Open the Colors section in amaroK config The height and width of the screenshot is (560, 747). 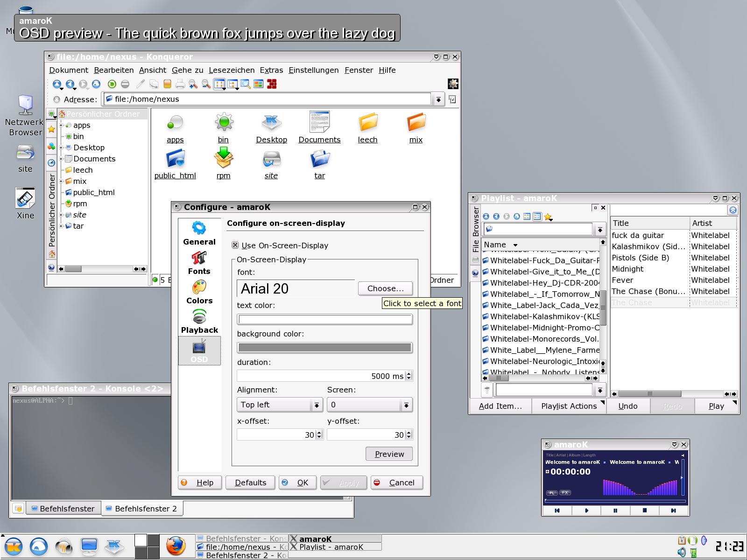click(x=199, y=293)
